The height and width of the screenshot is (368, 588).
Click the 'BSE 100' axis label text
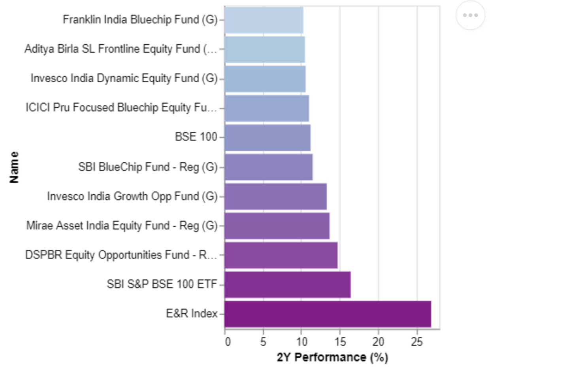pos(196,137)
